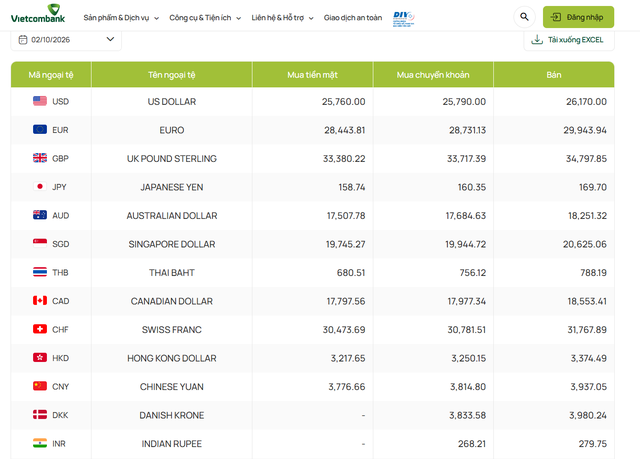Click Tải xuống EXCEL button
Screen dimensions: 640x459
569,40
